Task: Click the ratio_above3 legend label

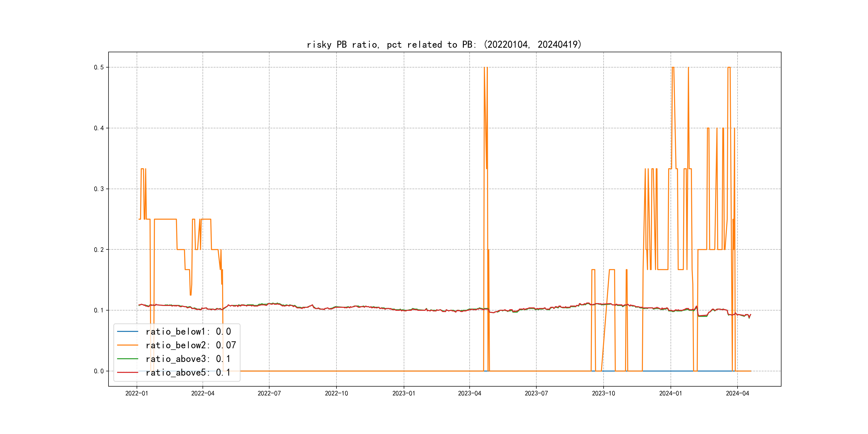Action: 188,359
